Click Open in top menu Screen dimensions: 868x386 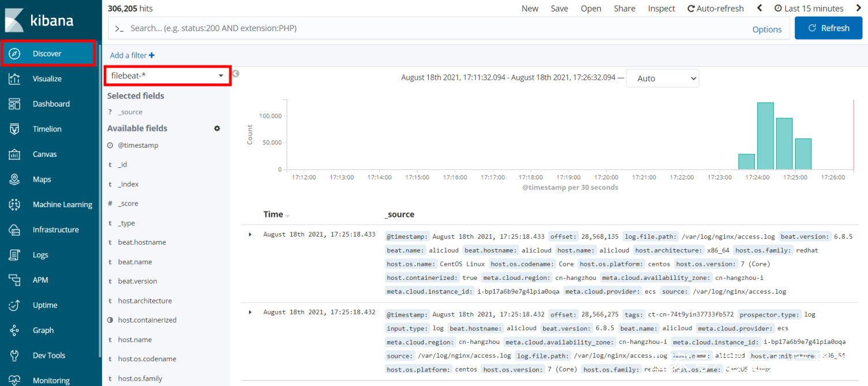pos(591,8)
